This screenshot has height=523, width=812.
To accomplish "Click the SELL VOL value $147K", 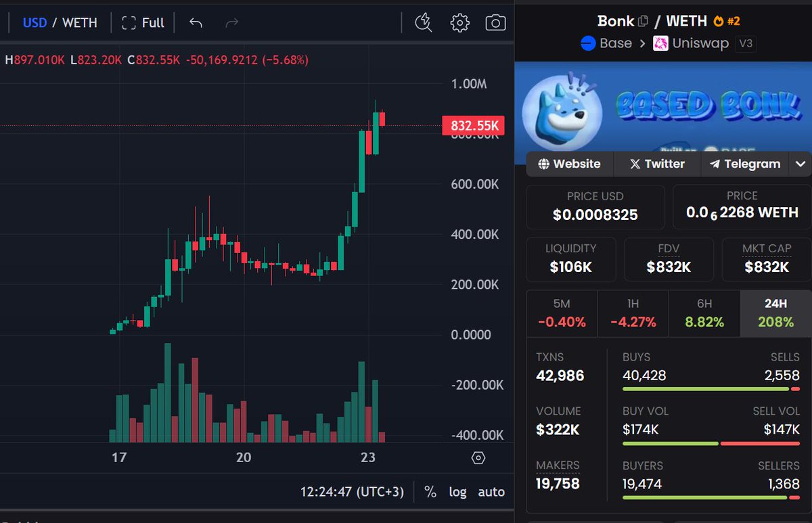I will point(782,429).
